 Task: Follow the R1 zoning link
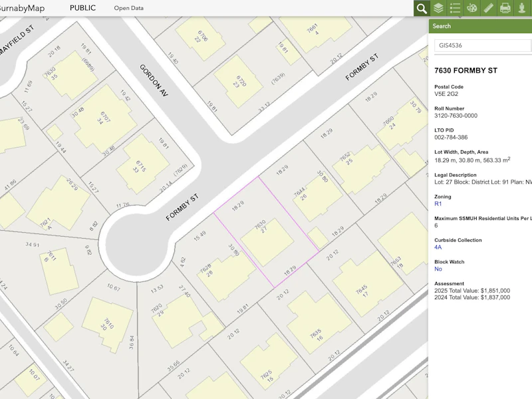438,203
